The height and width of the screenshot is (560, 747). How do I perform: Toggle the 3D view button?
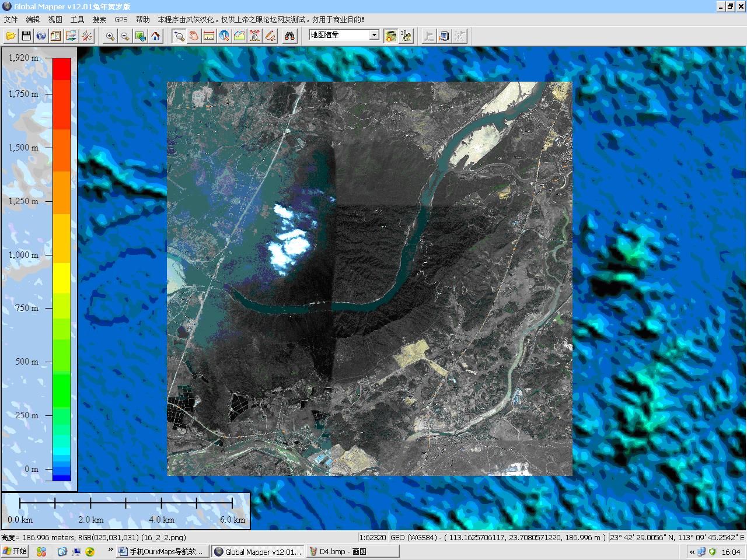click(406, 36)
